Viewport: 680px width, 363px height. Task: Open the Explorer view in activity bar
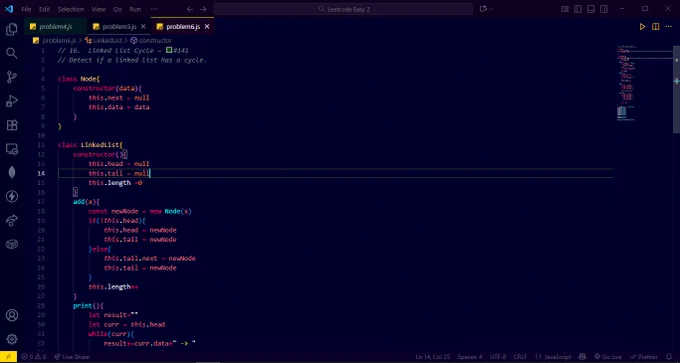(x=12, y=29)
